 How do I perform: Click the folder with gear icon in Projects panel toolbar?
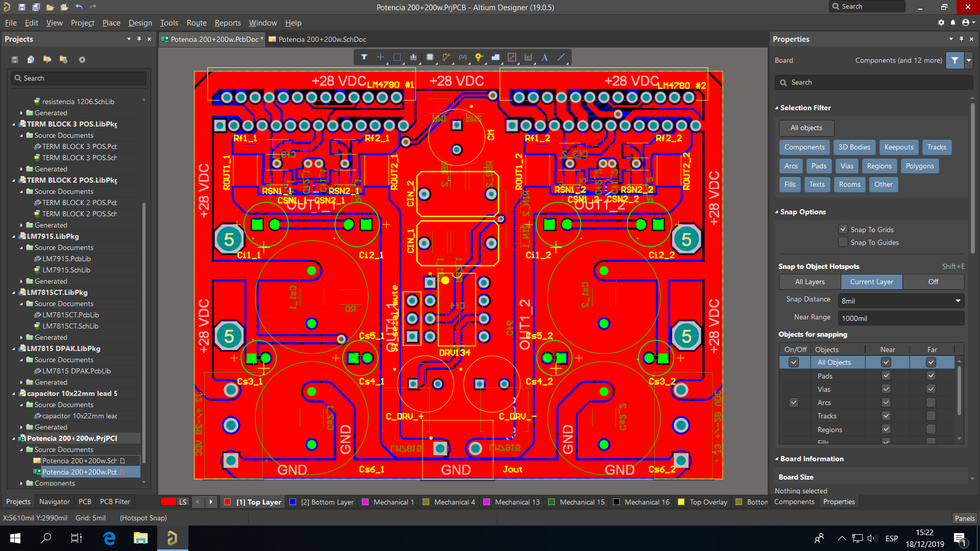(63, 60)
